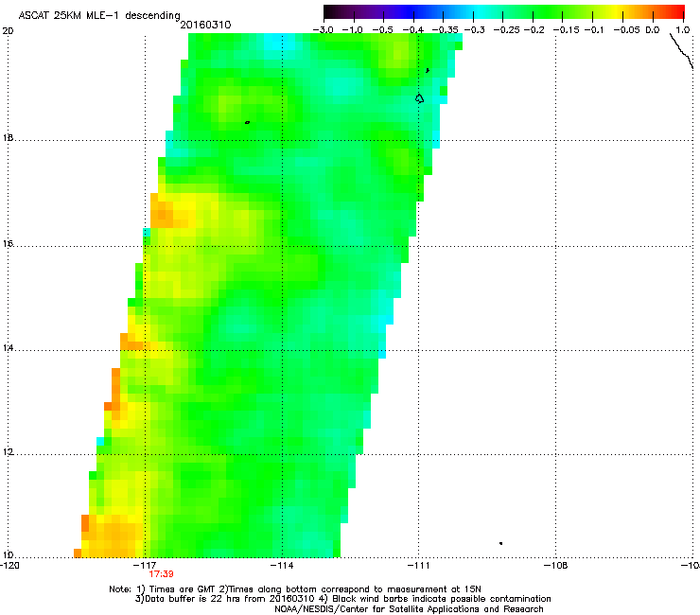Click the latitude 16 axis label
The height and width of the screenshot is (615, 700).
pyautogui.click(x=8, y=244)
